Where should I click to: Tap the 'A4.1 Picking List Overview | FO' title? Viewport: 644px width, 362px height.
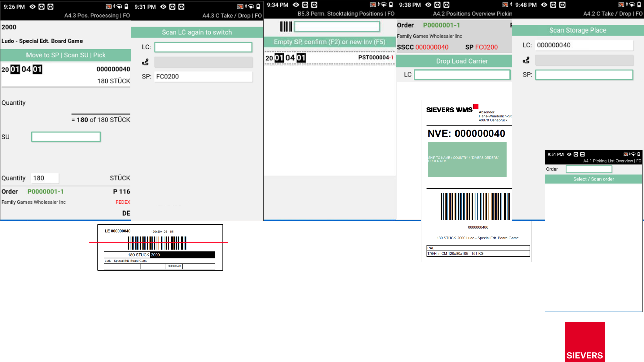612,161
